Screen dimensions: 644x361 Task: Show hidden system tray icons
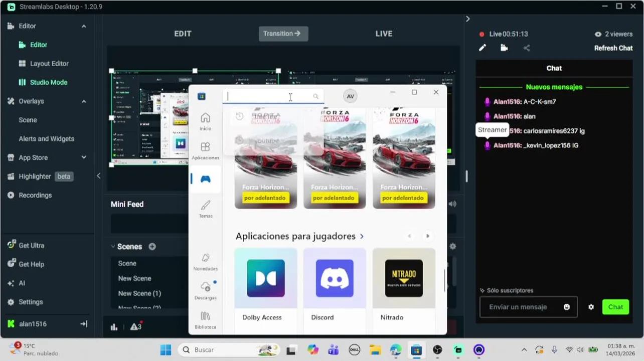524,349
